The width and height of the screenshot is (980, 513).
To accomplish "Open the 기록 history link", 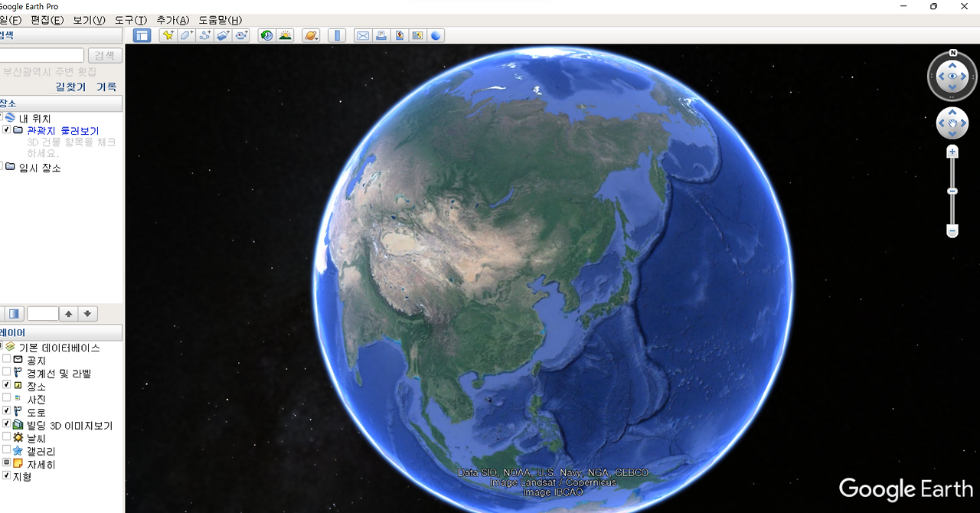I will (x=106, y=87).
